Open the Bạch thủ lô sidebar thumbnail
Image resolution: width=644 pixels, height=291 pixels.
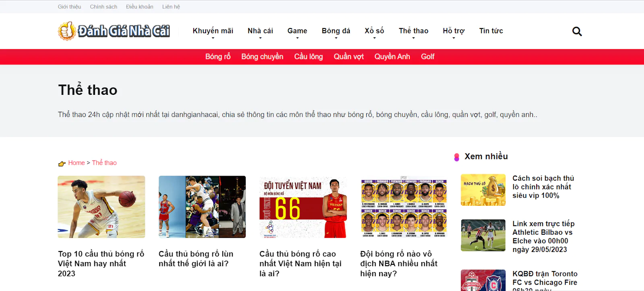(x=483, y=190)
